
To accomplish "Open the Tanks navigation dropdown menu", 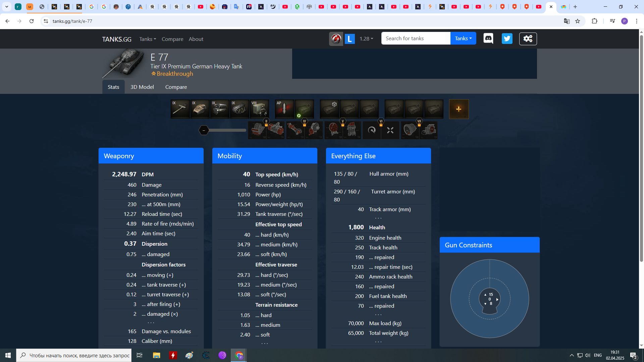I will click(148, 39).
